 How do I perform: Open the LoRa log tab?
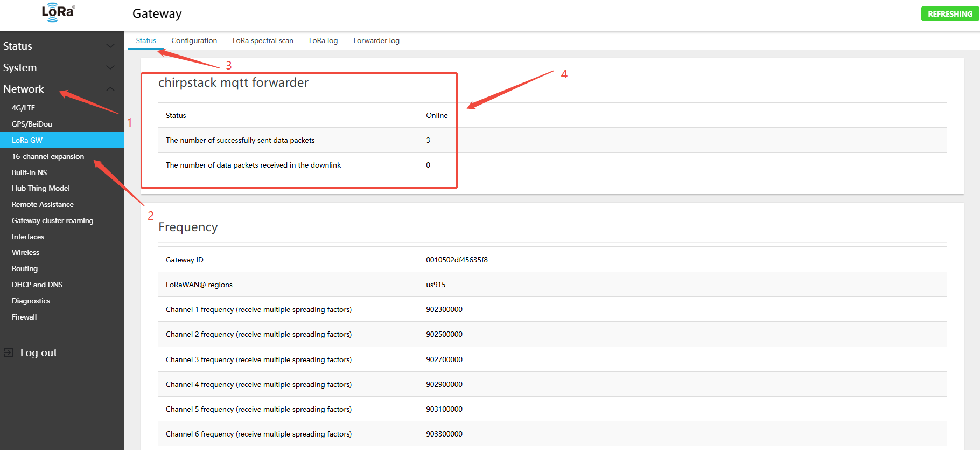pos(323,40)
